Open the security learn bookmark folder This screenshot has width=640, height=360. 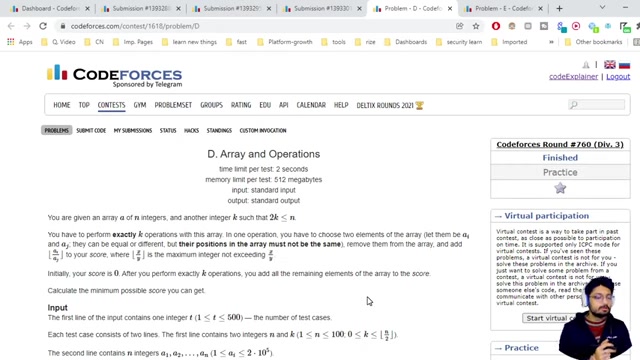click(x=459, y=42)
